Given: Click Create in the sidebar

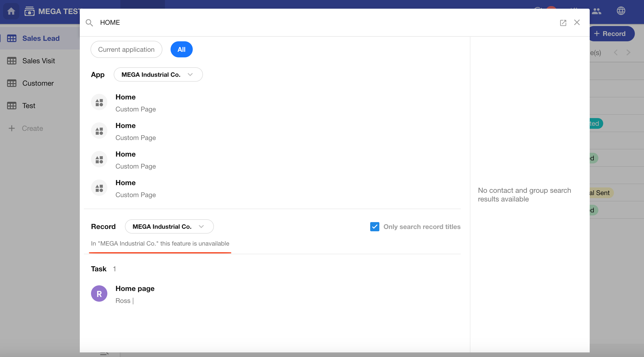Looking at the screenshot, I should coord(32,128).
